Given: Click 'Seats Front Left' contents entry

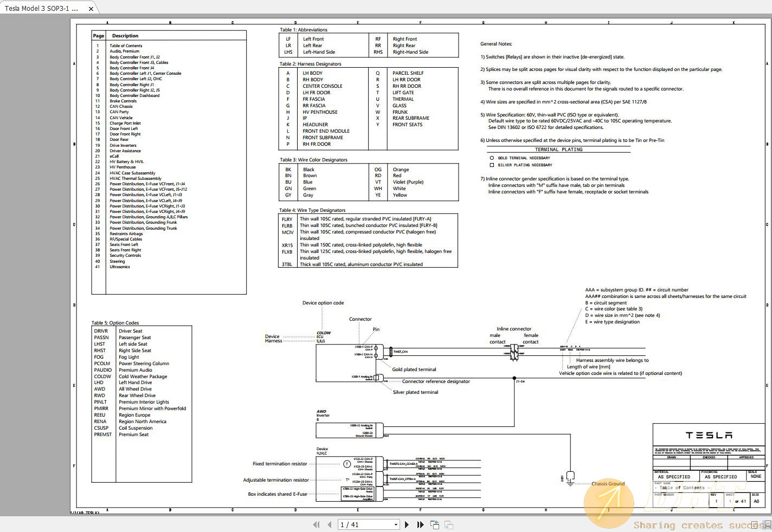Looking at the screenshot, I should [x=124, y=244].
